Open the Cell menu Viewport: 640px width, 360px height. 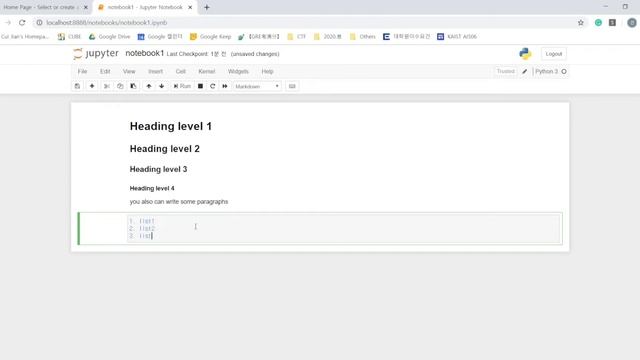point(181,71)
